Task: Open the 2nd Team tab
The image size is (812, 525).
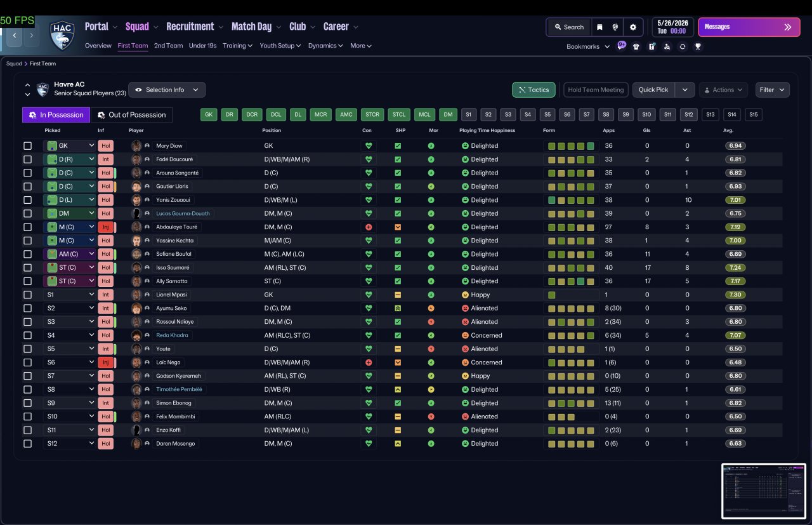Action: (168, 46)
